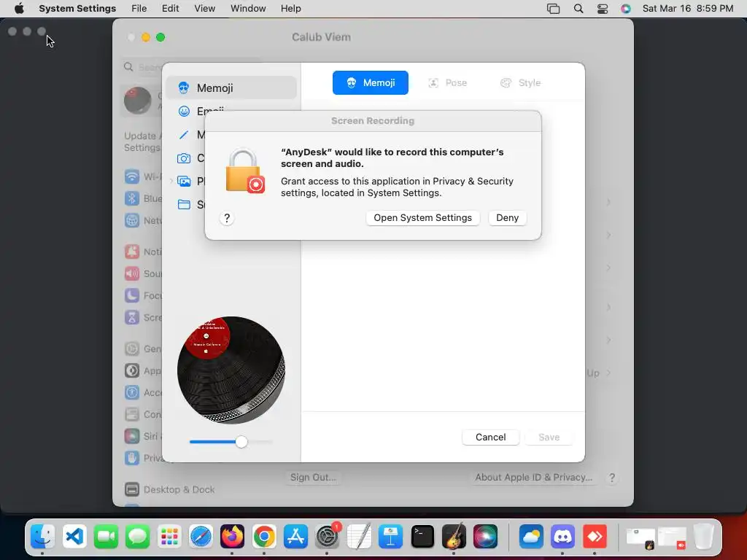Choose the smiley Emoji icon in the sidebar

point(184,112)
